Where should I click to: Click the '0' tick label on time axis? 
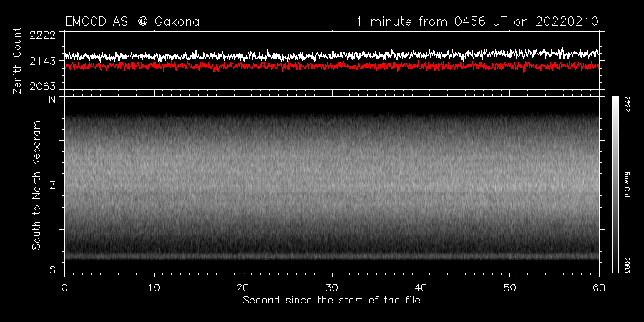click(64, 287)
